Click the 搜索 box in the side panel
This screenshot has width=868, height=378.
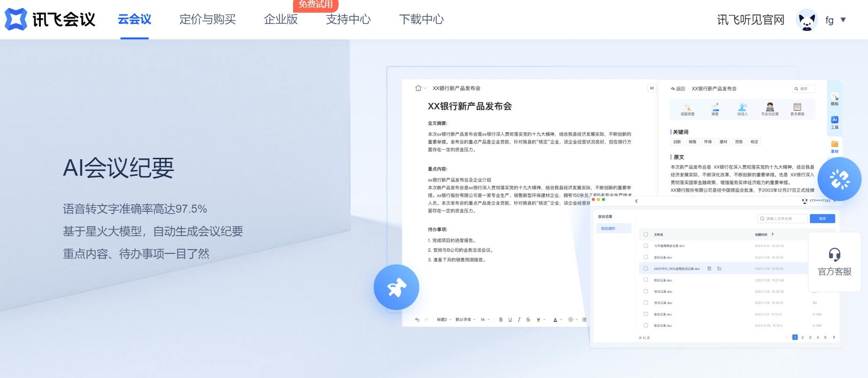804,89
